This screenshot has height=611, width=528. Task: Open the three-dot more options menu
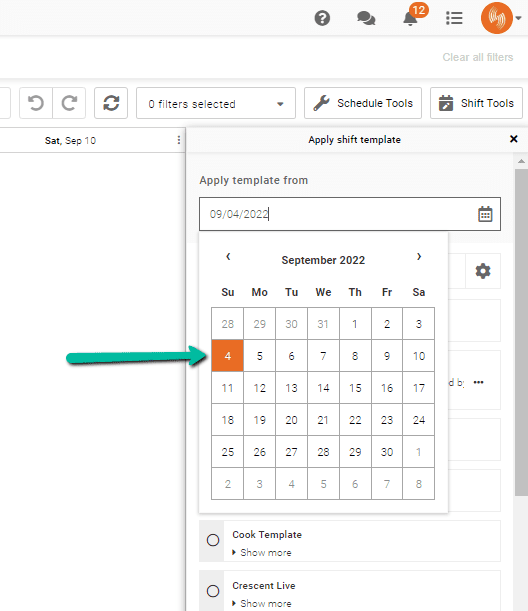point(479,382)
